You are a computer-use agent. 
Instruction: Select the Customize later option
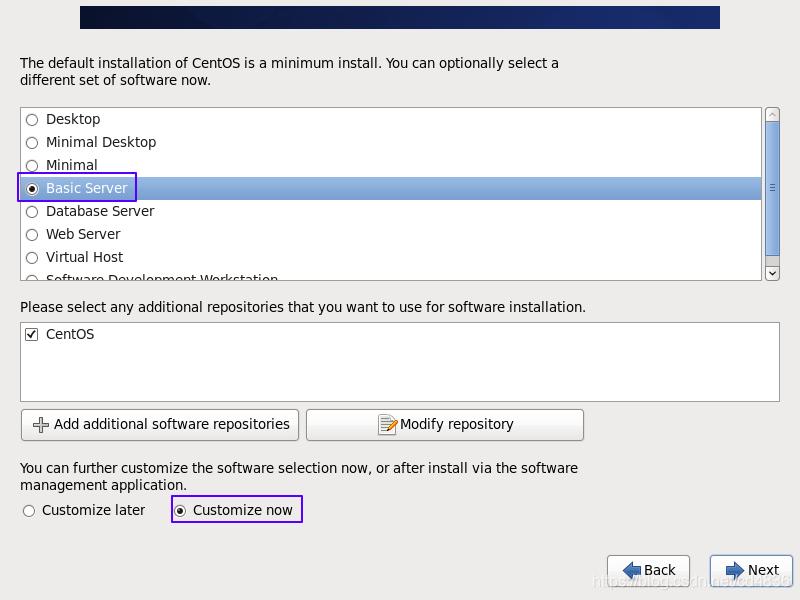(x=29, y=511)
